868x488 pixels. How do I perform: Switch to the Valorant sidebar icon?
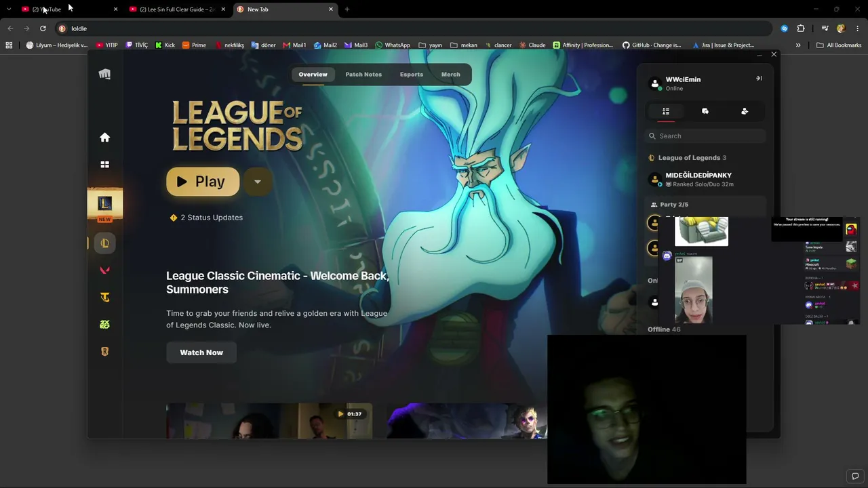104,270
